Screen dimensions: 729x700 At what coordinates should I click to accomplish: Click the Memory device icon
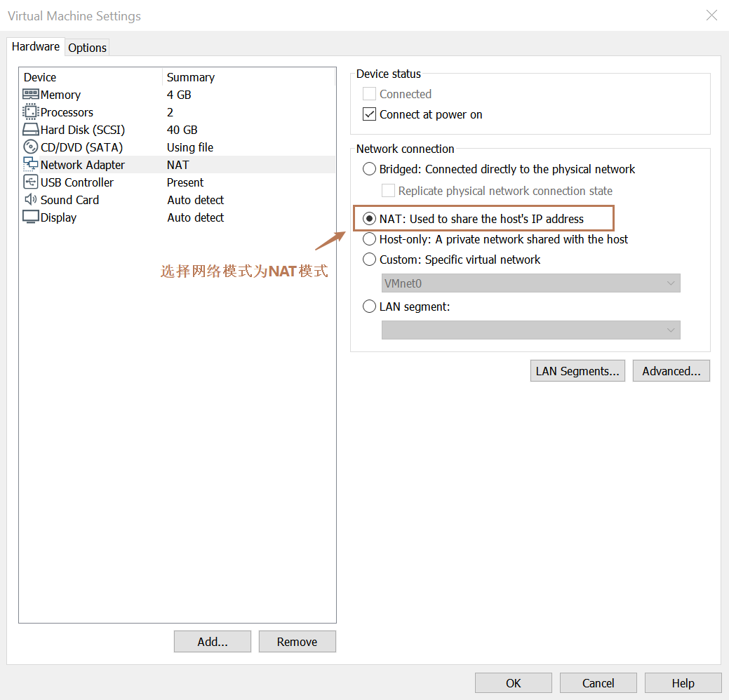click(x=31, y=95)
